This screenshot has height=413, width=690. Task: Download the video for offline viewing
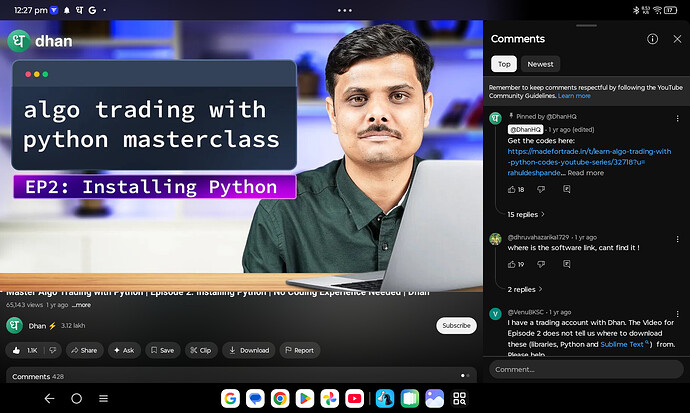coord(248,350)
